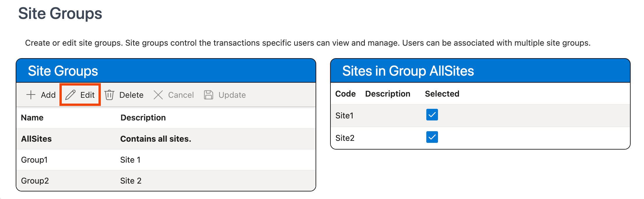644x199 pixels.
Task: Click the 'Contains all sites.' description cell
Action: [x=156, y=139]
